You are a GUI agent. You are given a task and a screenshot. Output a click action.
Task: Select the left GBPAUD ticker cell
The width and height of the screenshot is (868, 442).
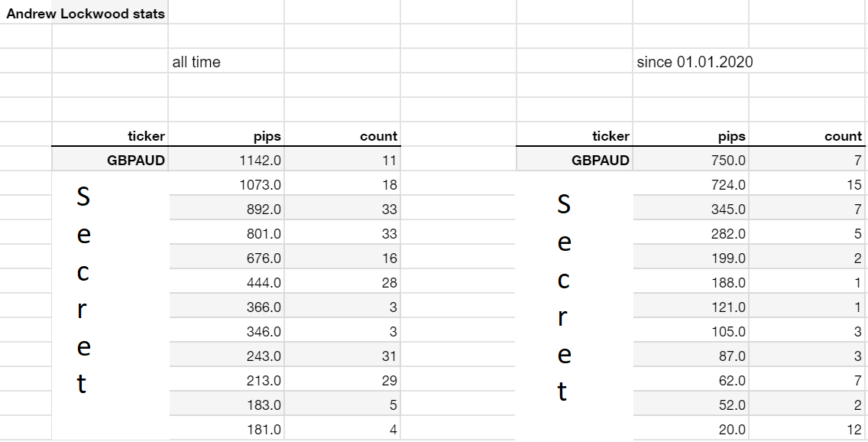point(110,160)
